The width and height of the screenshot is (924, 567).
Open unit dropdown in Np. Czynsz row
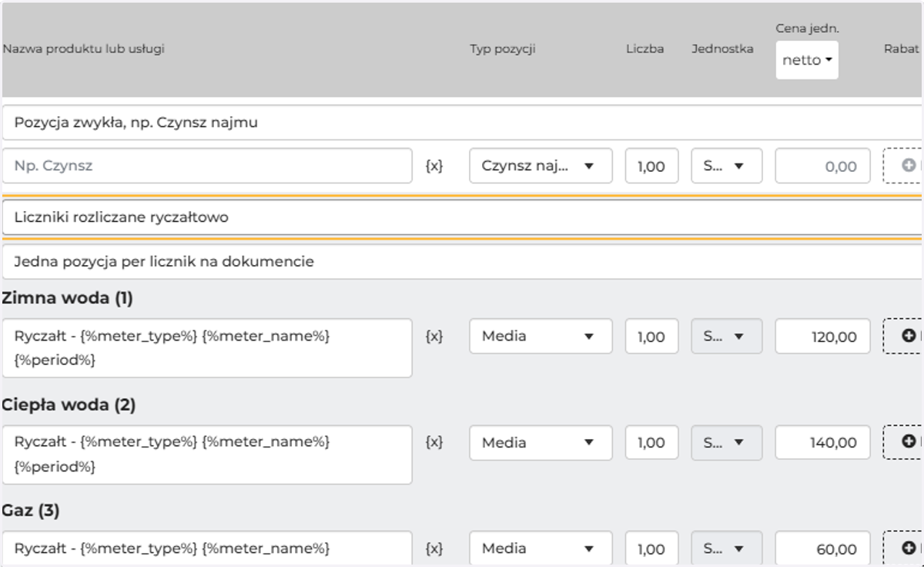pyautogui.click(x=727, y=166)
